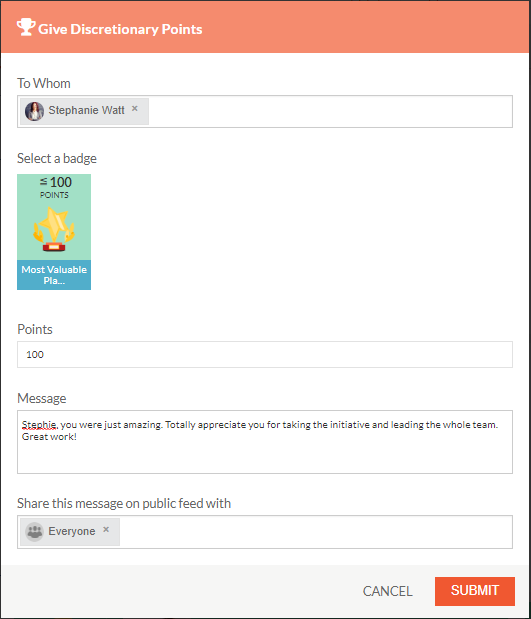The height and width of the screenshot is (619, 531).
Task: Click the trophy icon in the header
Action: [26, 27]
